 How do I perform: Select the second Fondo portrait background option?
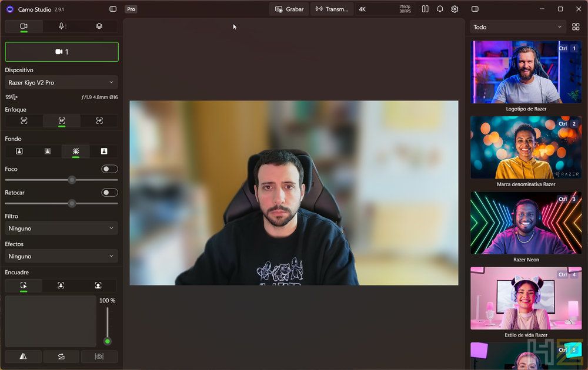47,151
